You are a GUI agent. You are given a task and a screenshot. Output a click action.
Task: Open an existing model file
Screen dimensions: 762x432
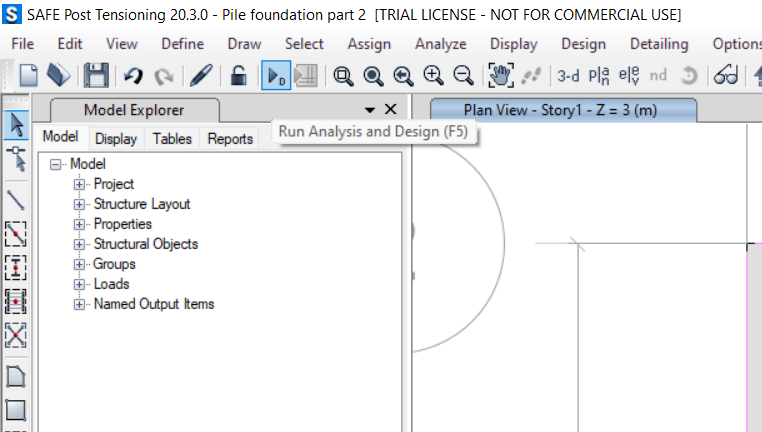(59, 76)
